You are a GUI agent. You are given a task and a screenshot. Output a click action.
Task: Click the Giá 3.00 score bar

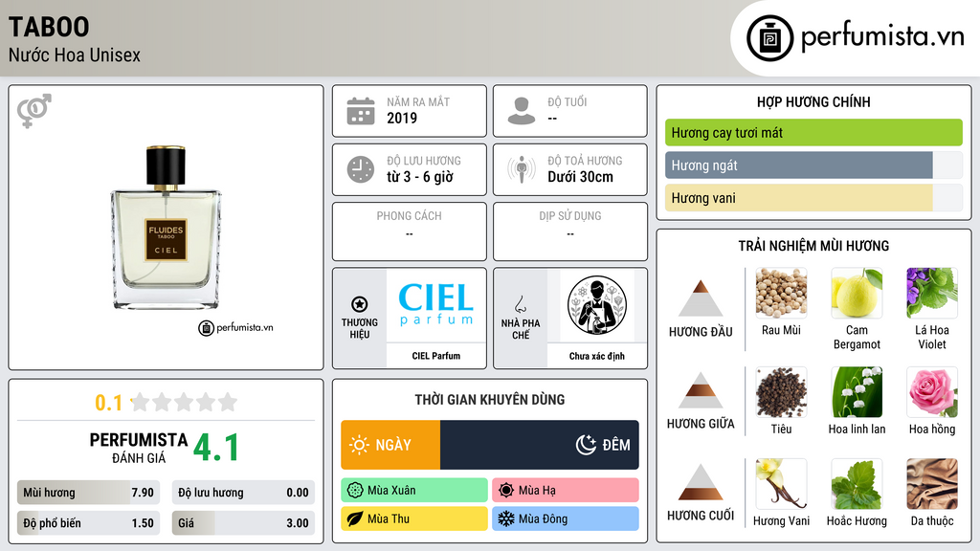pos(243,523)
